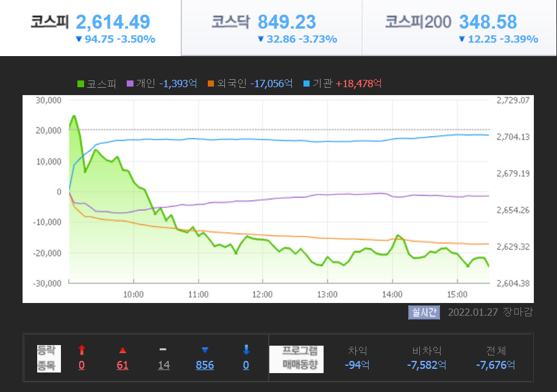Click the blue falling triangle icon
557x392 pixels.
[x=205, y=350]
